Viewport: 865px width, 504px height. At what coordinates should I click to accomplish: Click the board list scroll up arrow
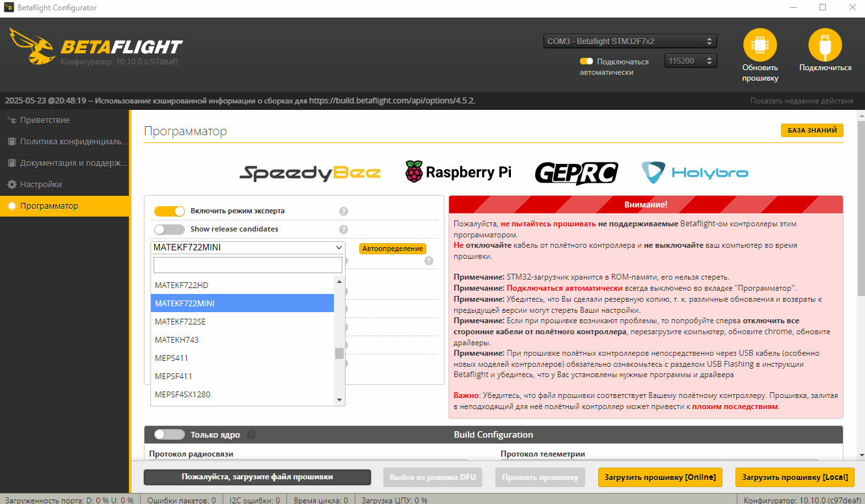click(x=339, y=281)
